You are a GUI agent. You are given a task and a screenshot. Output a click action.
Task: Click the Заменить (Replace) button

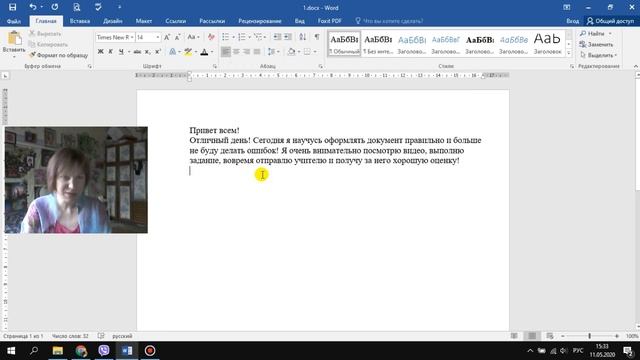[596, 44]
